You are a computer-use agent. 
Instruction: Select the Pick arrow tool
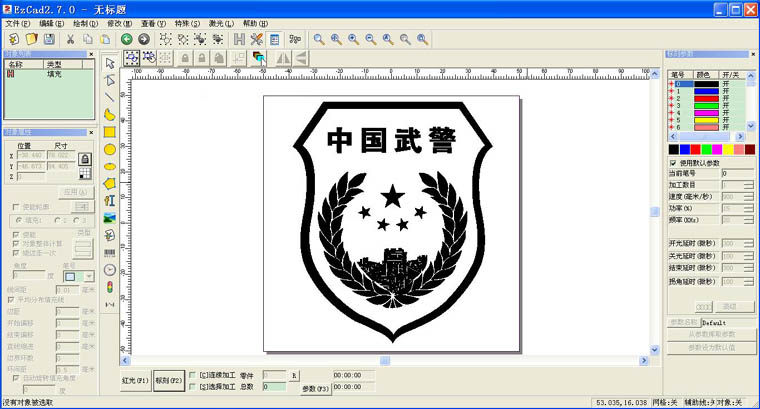[110, 63]
